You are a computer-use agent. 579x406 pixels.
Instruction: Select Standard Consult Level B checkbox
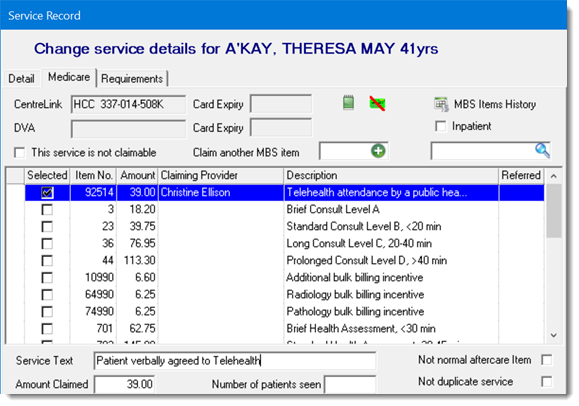point(47,226)
